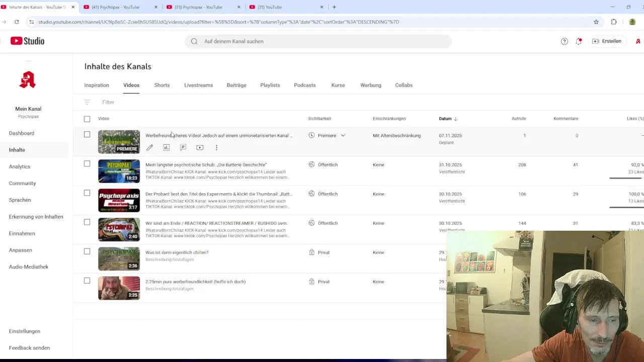Open Community in the sidebar
Viewport: 644px width, 362px height.
(22, 183)
